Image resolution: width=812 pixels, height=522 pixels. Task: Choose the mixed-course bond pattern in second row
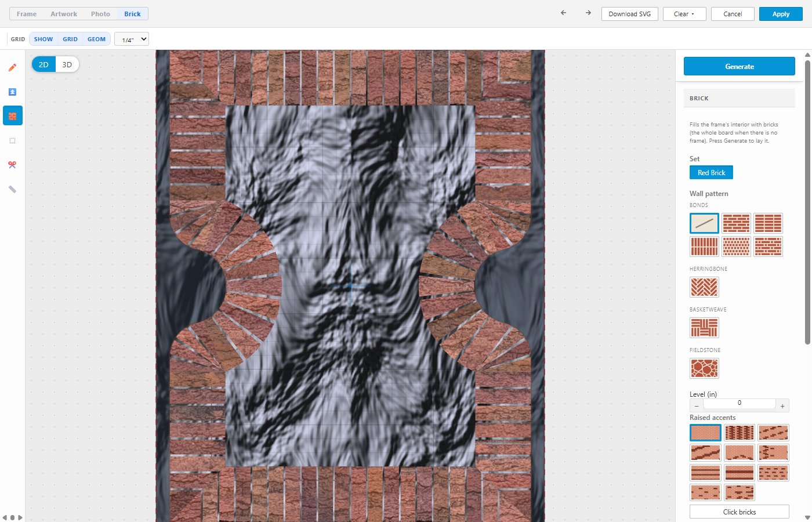(x=768, y=246)
